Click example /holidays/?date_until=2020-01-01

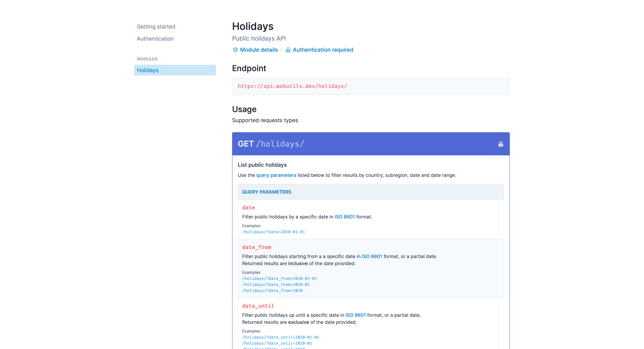(281, 337)
